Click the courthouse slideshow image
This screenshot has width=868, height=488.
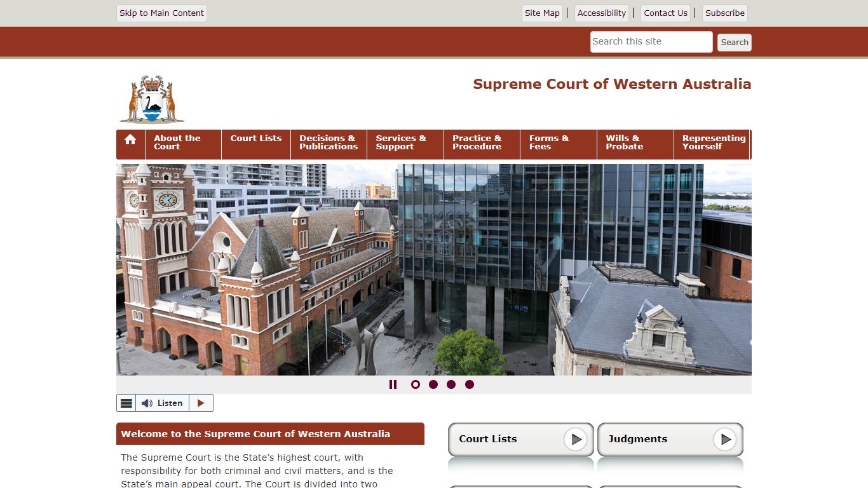click(434, 269)
